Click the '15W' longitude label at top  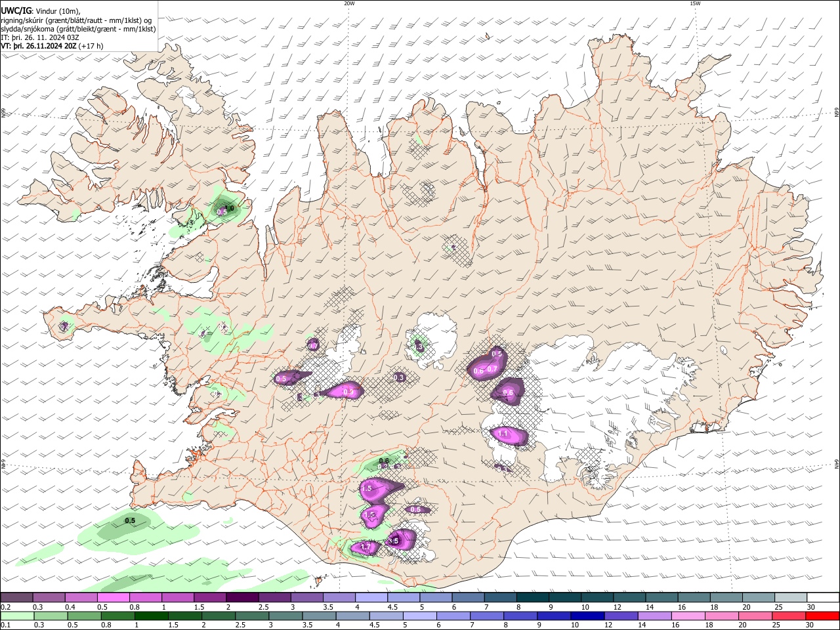[695, 3]
